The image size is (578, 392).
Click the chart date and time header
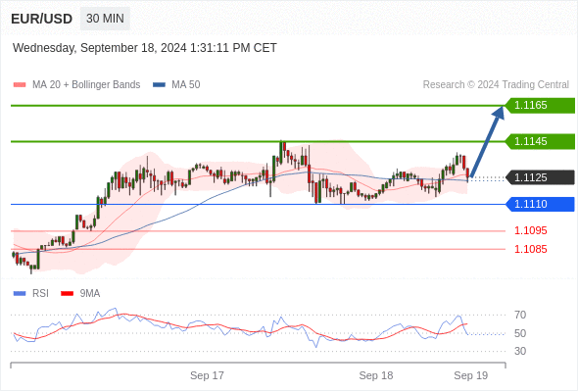[145, 48]
